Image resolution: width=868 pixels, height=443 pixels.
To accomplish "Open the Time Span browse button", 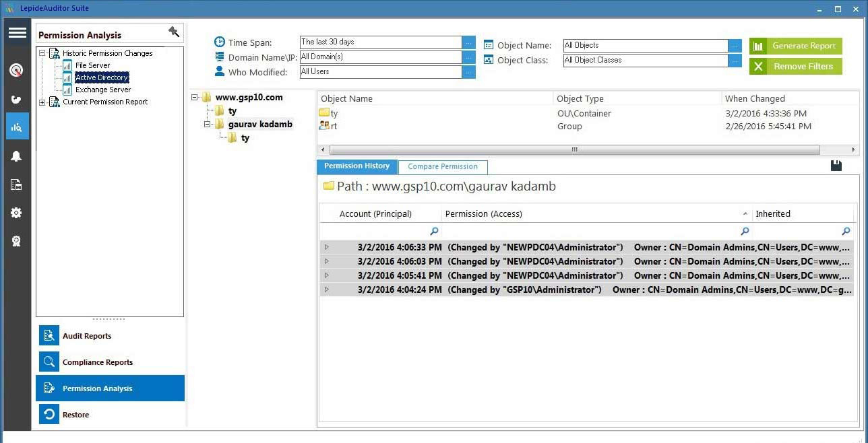I will tap(468, 42).
